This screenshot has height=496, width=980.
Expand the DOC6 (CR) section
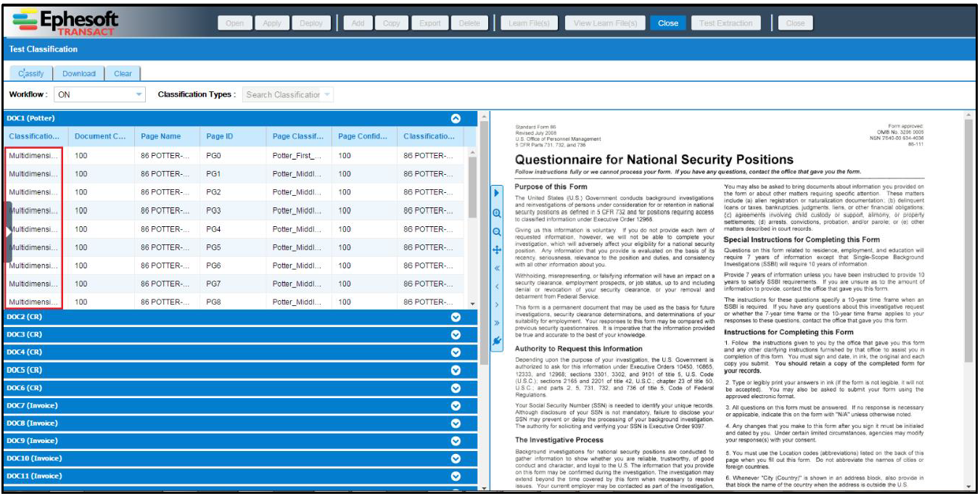[456, 388]
